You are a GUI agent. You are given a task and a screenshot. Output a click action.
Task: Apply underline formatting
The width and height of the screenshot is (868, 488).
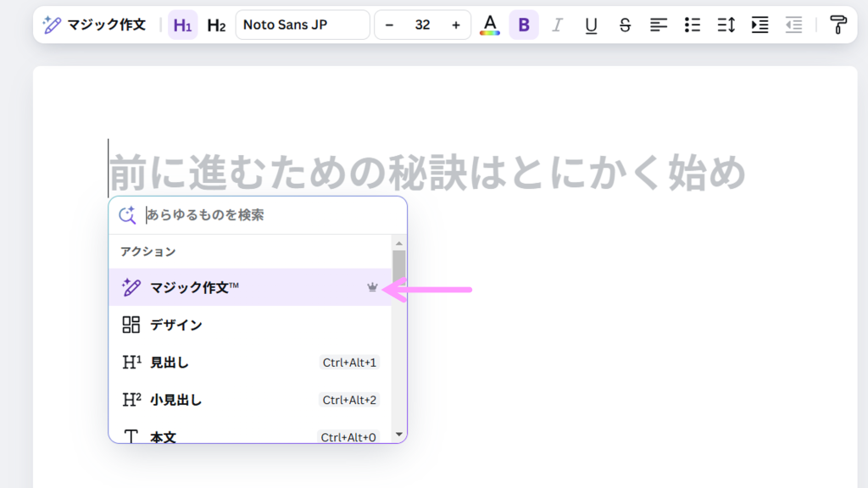click(x=591, y=25)
